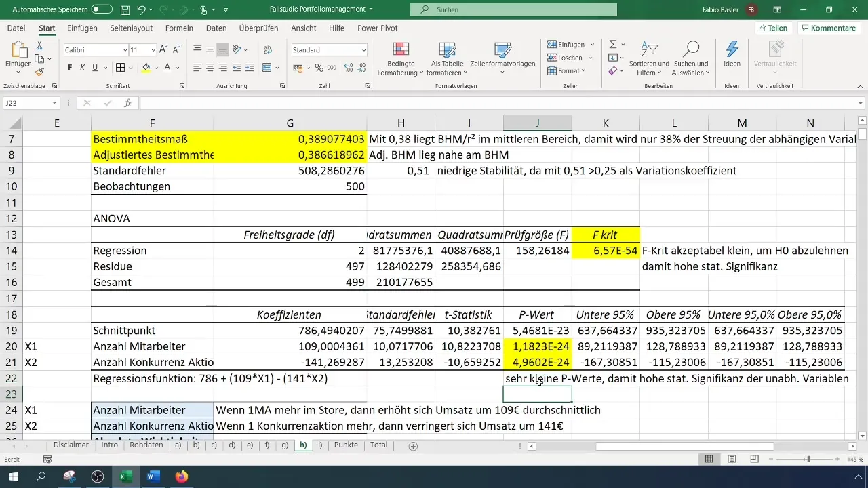This screenshot has width=868, height=488.
Task: Apply the font color A
Action: click(x=167, y=68)
